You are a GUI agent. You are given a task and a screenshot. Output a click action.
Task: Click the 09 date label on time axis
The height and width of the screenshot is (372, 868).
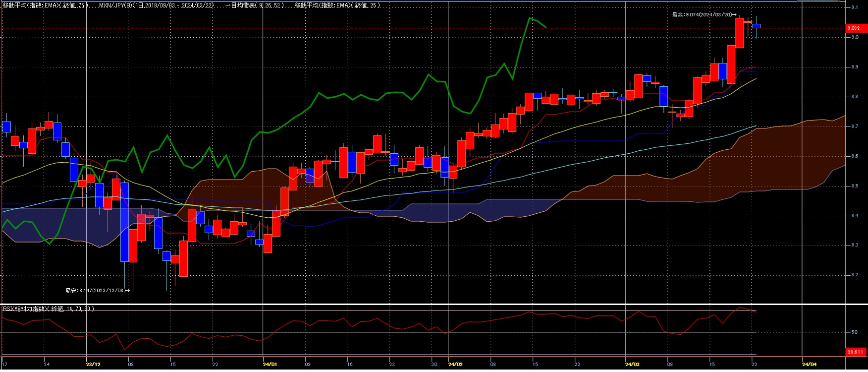click(x=308, y=364)
